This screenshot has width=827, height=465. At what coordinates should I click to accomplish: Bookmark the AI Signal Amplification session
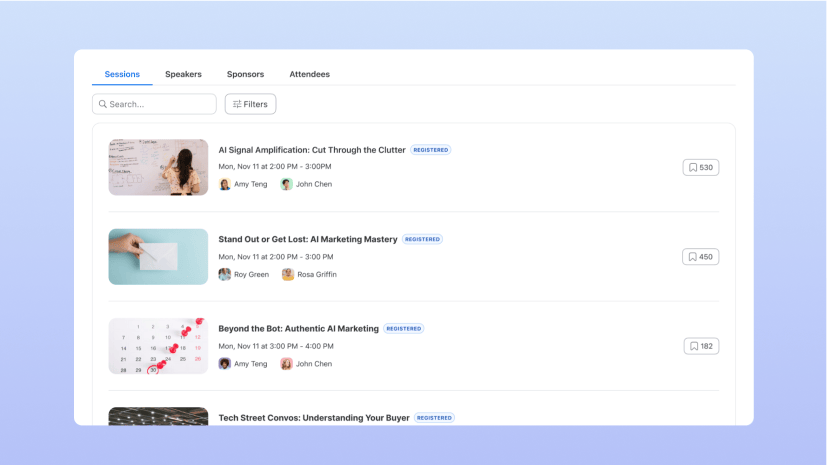[700, 167]
